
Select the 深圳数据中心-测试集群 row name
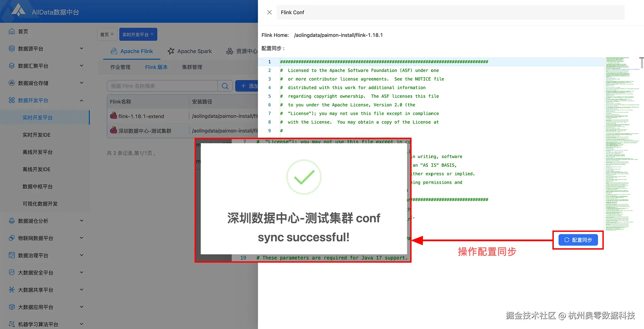point(145,131)
